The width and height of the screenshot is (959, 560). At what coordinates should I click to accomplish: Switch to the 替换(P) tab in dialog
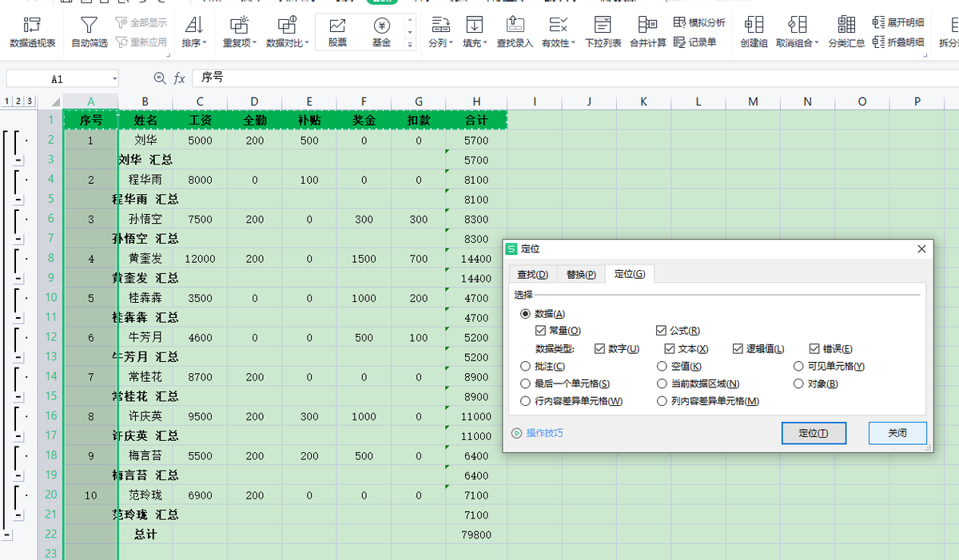click(580, 274)
